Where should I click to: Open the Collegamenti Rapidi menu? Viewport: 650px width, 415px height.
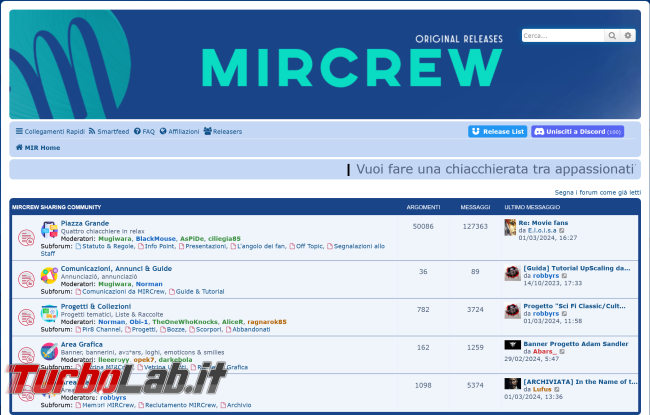pos(50,131)
